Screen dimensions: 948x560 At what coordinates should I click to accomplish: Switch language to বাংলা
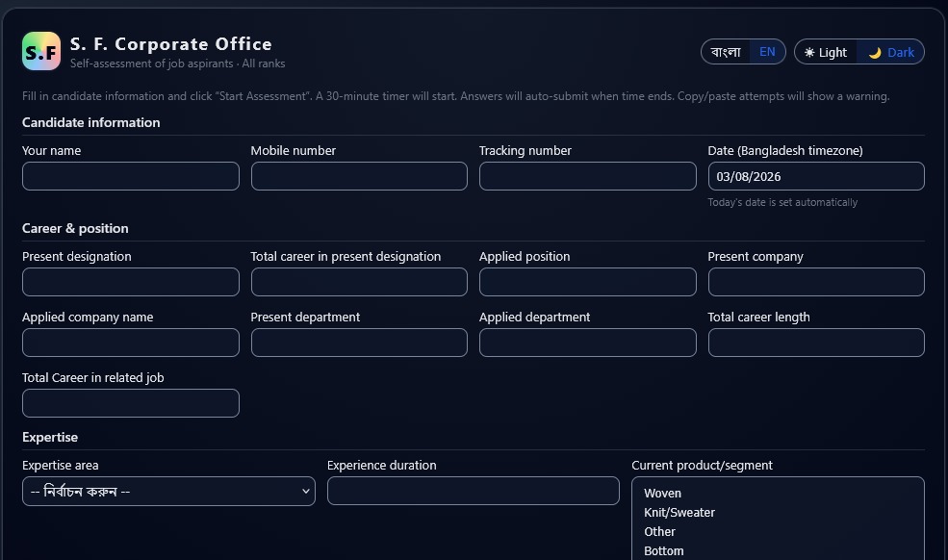pyautogui.click(x=726, y=52)
